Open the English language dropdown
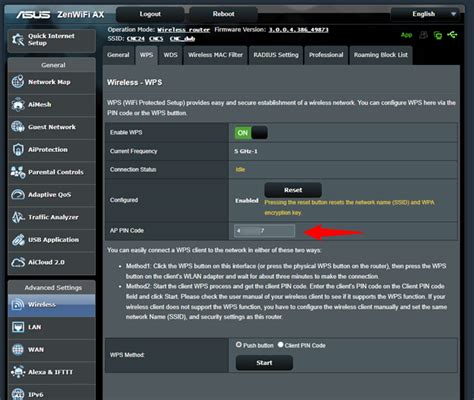Image resolution: width=474 pixels, height=400 pixels. point(425,14)
